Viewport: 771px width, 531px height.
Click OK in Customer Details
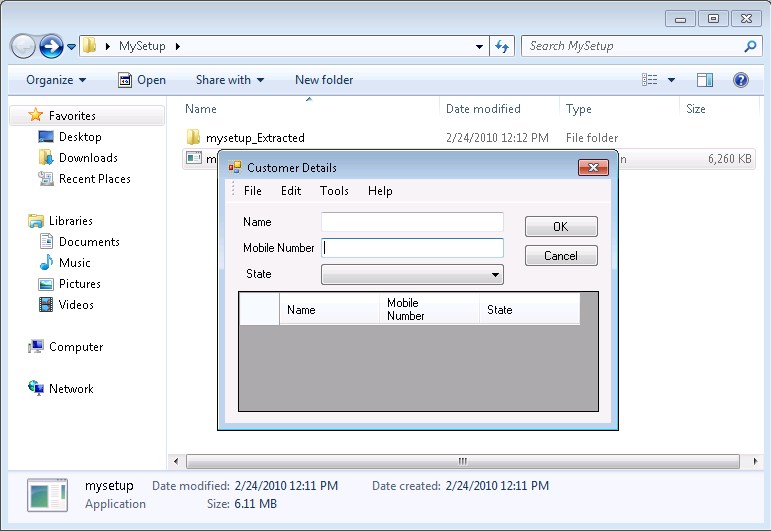click(x=561, y=227)
